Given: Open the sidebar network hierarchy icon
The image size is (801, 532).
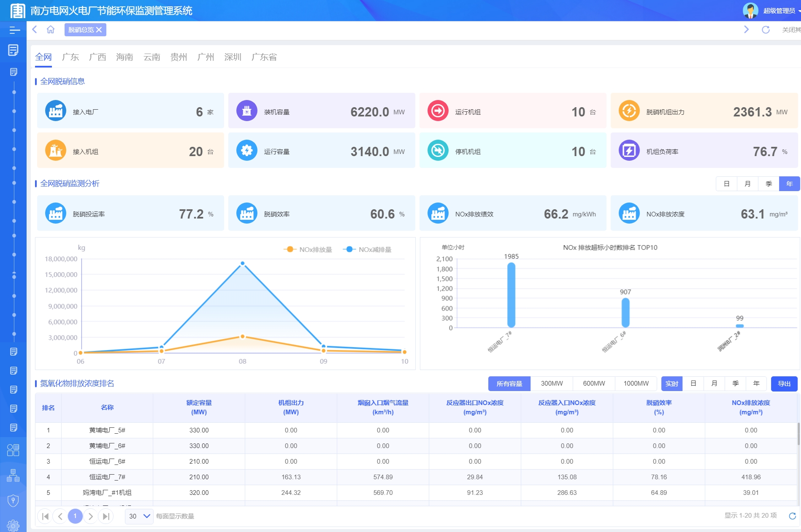Looking at the screenshot, I should click(x=13, y=475).
